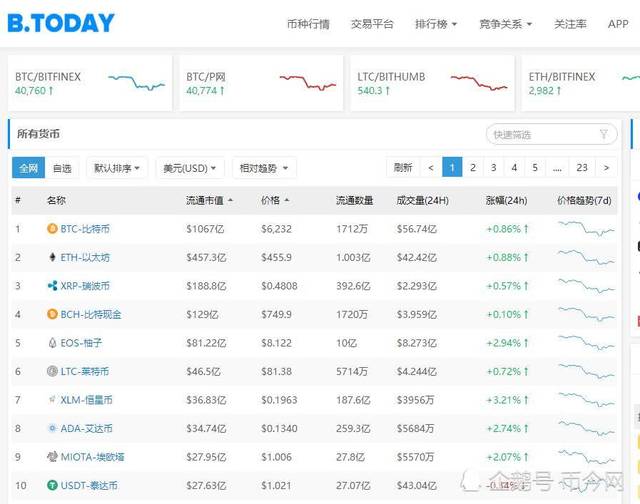Go to page 2 in pagination

tap(473, 167)
